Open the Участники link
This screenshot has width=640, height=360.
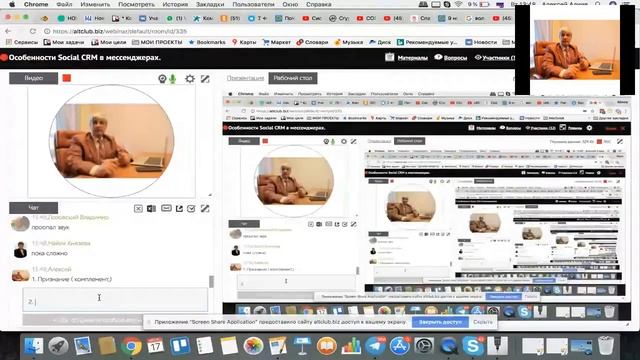(498, 58)
